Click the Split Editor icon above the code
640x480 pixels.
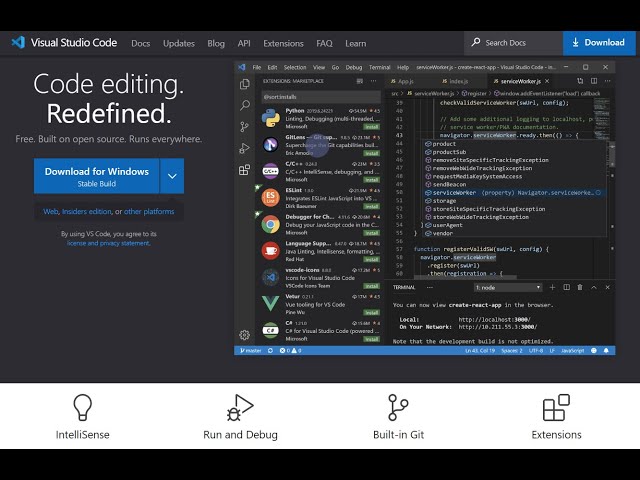pos(594,81)
